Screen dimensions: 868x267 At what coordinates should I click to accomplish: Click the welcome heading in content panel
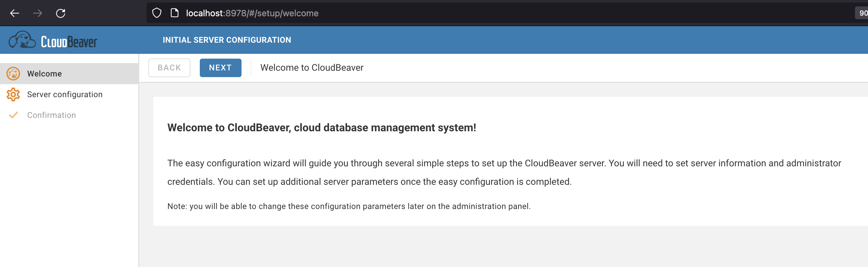pos(322,128)
